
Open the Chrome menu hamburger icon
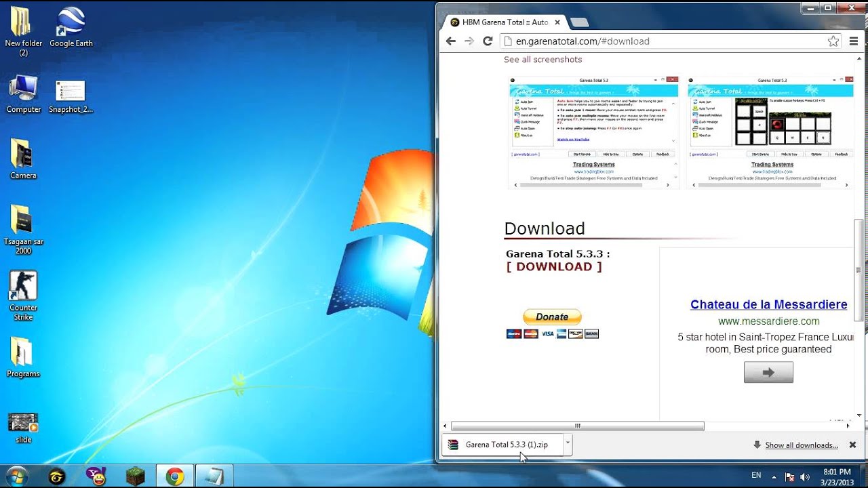(854, 41)
